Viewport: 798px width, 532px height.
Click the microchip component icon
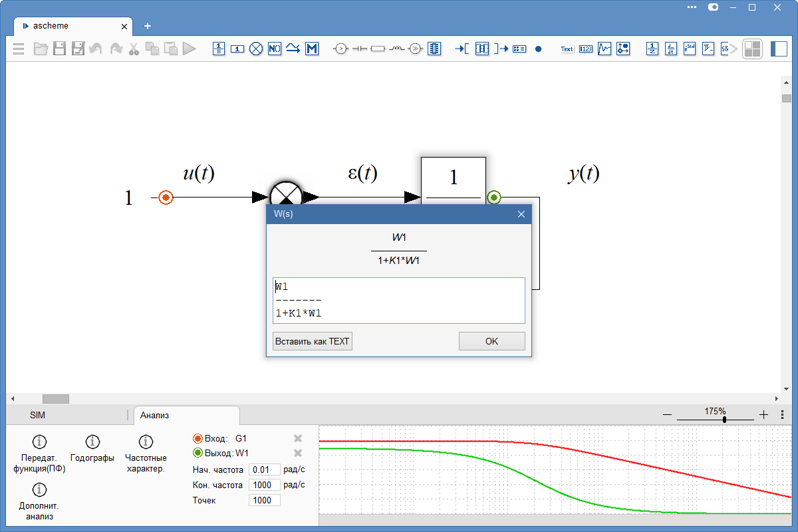click(434, 49)
